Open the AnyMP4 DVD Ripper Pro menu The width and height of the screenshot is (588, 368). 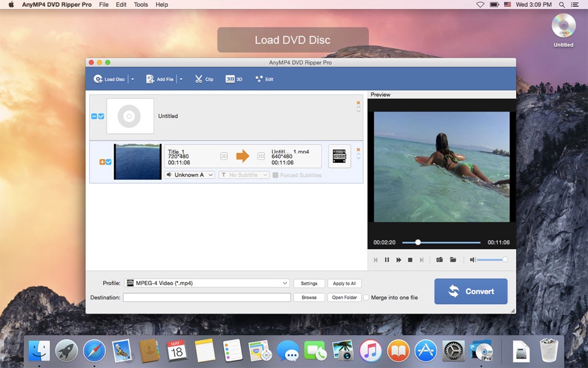(56, 4)
